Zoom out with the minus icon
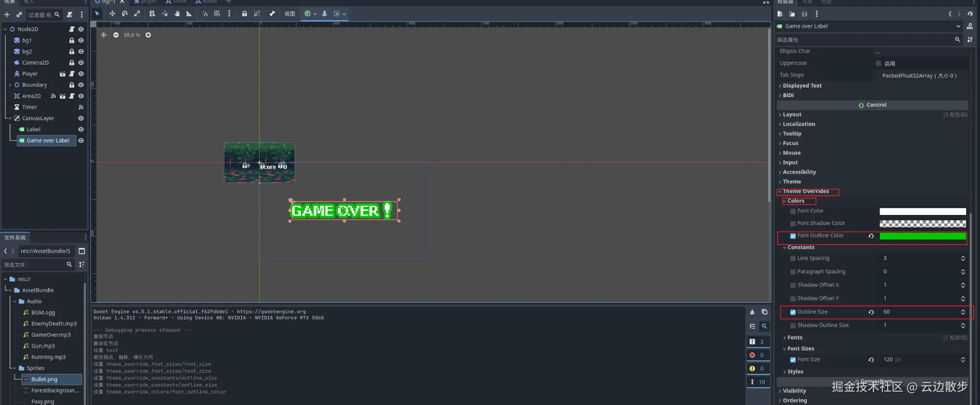This screenshot has width=980, height=405. click(x=116, y=35)
